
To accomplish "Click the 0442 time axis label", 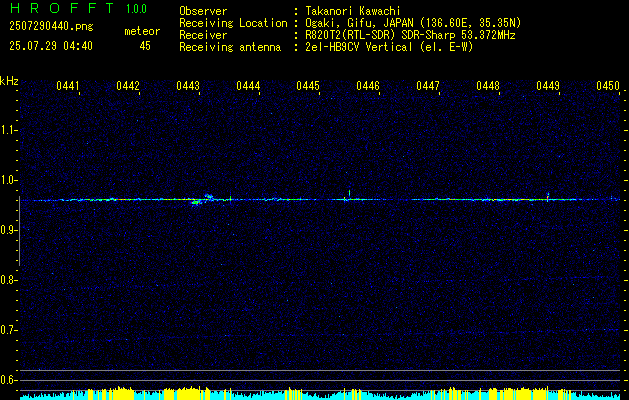I will (x=128, y=86).
